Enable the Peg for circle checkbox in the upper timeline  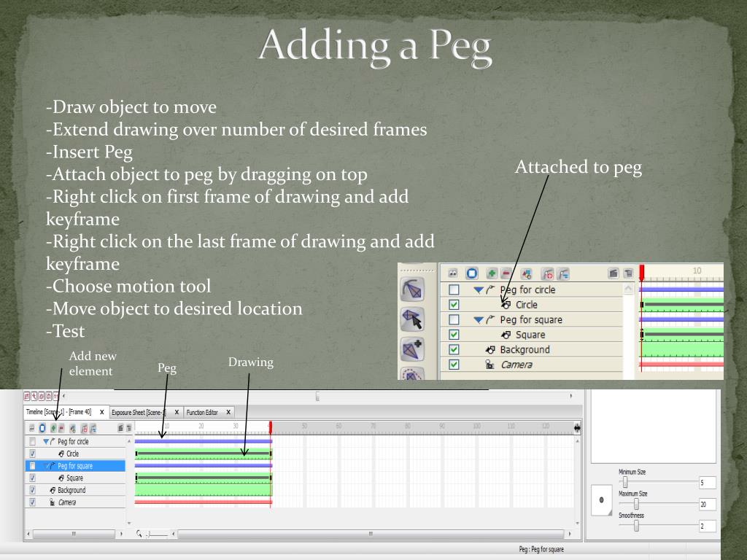pyautogui.click(x=454, y=289)
